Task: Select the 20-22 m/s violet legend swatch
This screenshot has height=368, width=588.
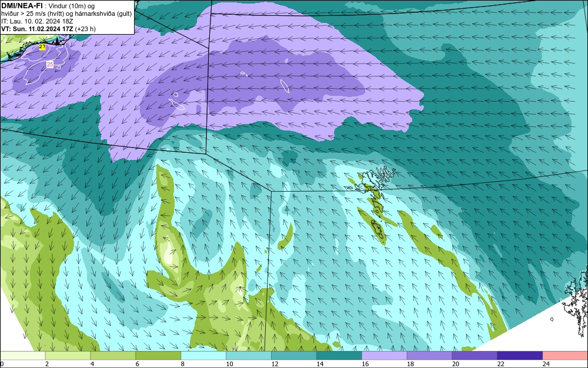Action: (475, 356)
